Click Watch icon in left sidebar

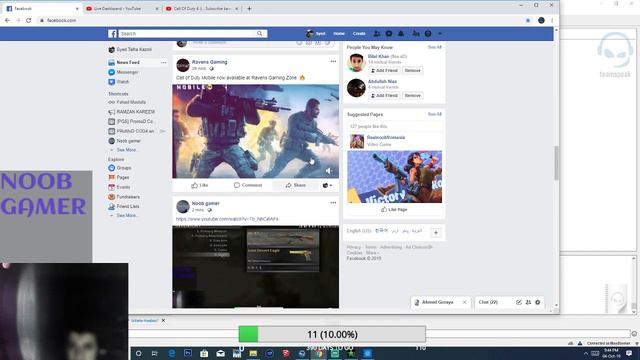click(x=111, y=82)
